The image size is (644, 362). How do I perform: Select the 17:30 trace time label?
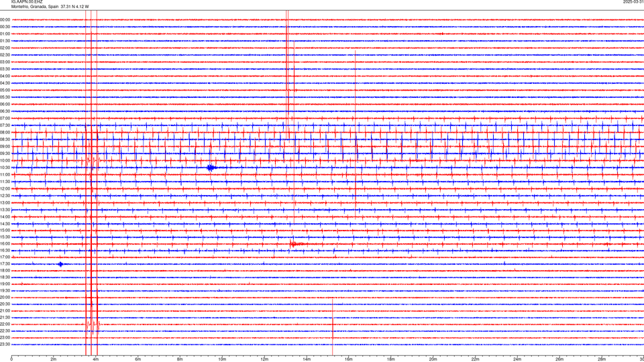pyautogui.click(x=5, y=264)
